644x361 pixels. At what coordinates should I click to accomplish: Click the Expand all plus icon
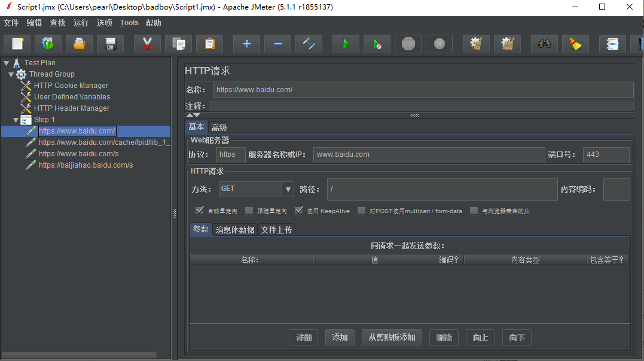click(246, 44)
